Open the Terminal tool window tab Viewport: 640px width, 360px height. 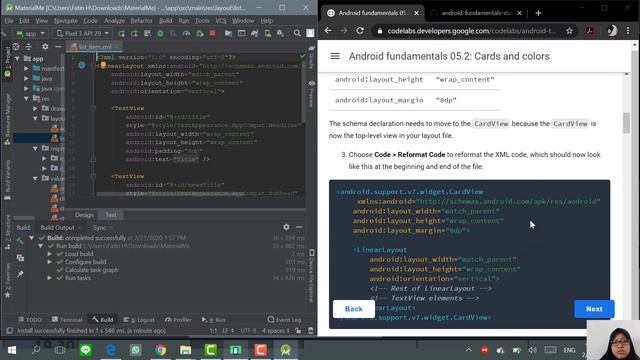[67, 320]
